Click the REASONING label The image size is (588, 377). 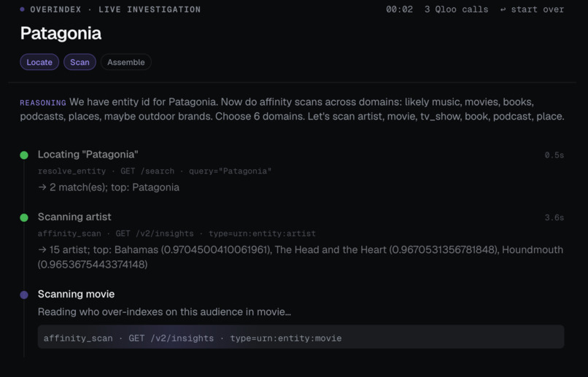click(43, 103)
